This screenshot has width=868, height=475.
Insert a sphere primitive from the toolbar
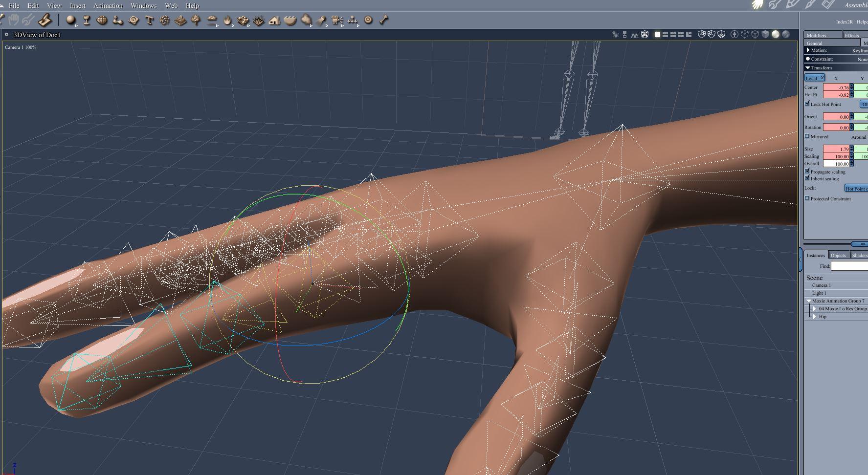tap(71, 20)
